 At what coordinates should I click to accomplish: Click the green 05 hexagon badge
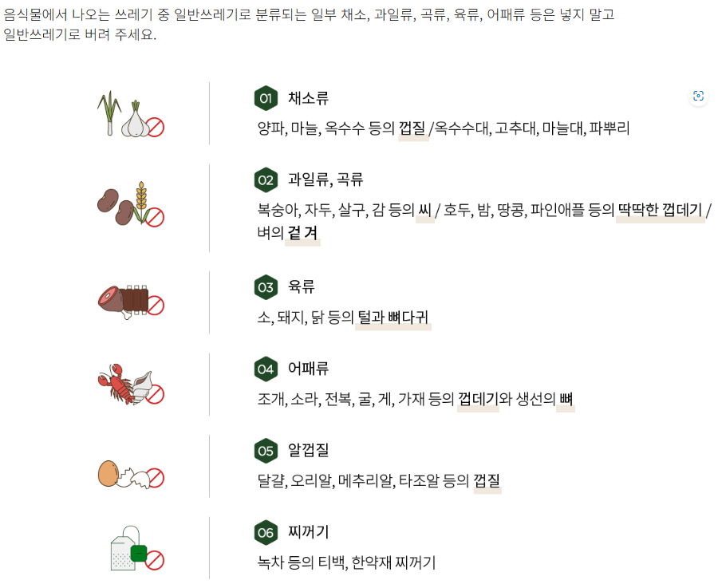pyautogui.click(x=266, y=451)
